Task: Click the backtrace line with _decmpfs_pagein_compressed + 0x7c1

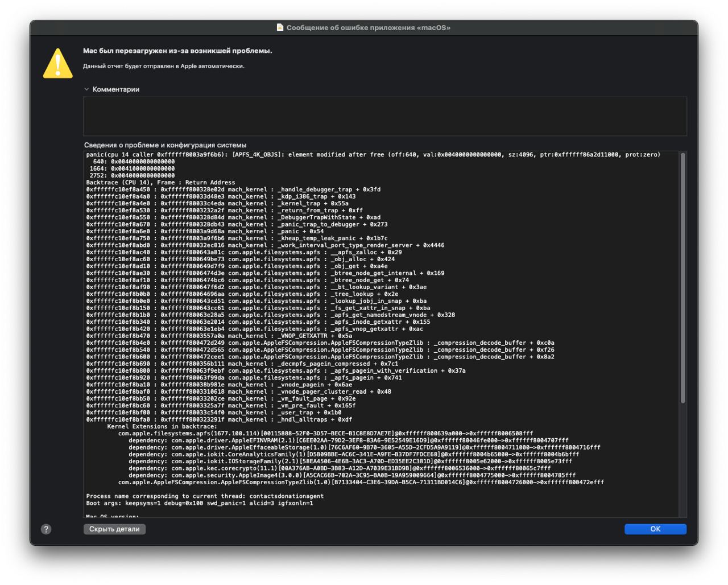Action: click(242, 364)
